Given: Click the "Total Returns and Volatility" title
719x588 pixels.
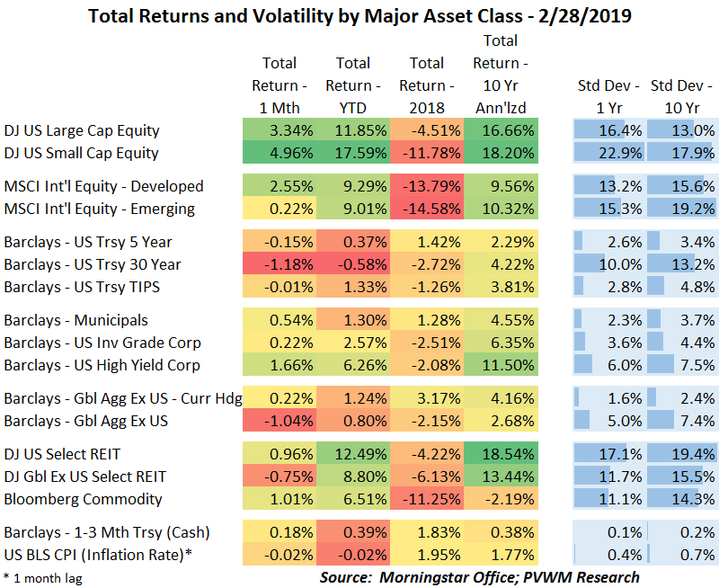Looking at the screenshot, I should (359, 14).
